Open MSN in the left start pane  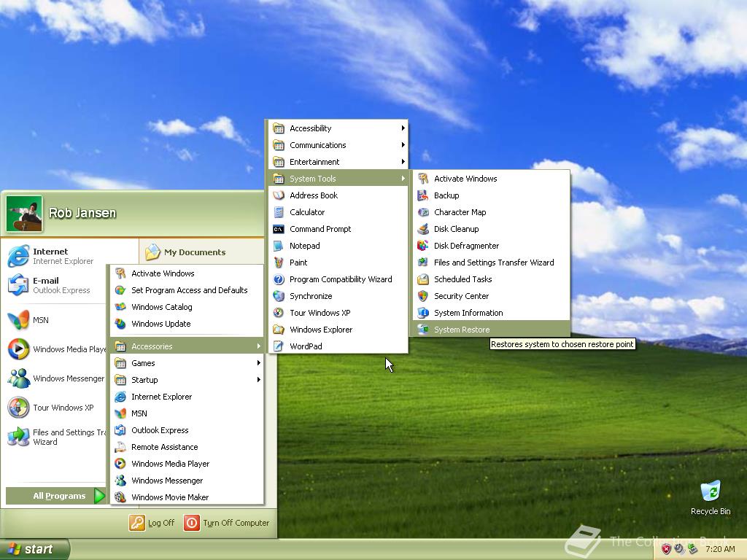point(55,320)
